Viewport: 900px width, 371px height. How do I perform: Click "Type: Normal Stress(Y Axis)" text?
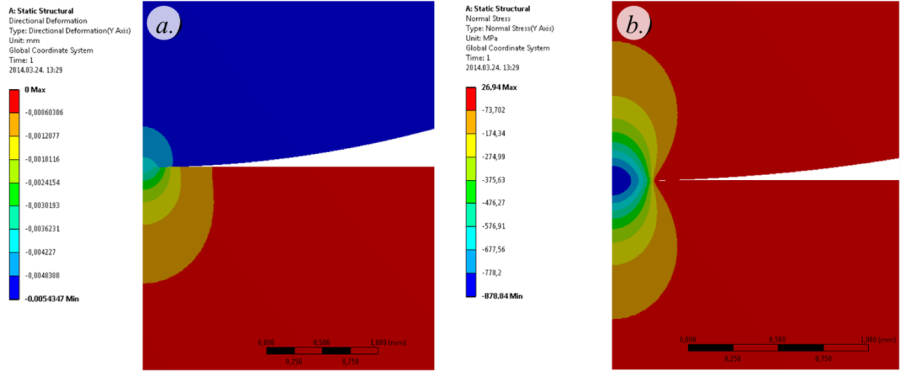pos(510,28)
